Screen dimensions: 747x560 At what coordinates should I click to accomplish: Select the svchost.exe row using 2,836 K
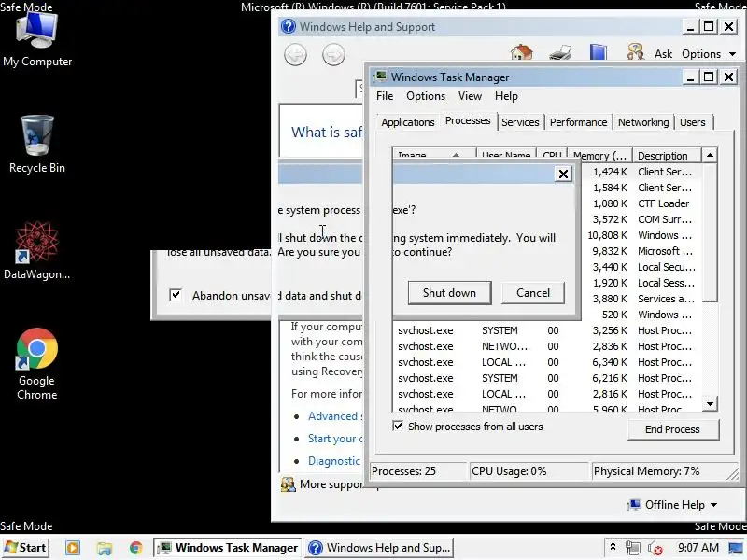tap(547, 346)
